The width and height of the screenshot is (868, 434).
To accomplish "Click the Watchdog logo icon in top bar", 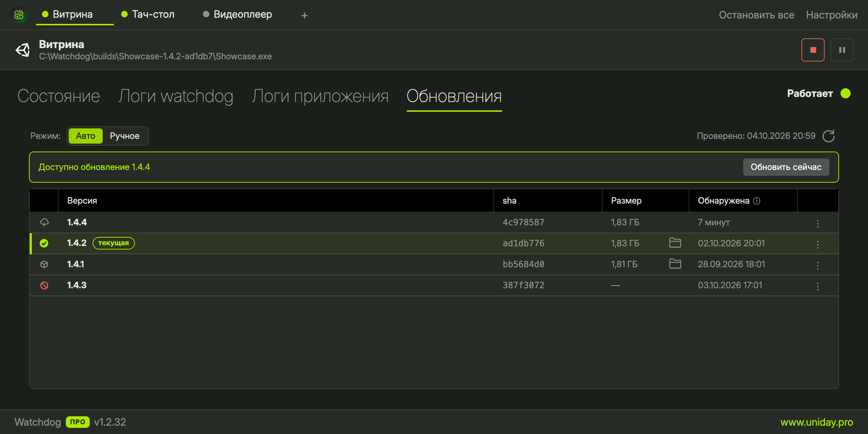I will pyautogui.click(x=19, y=15).
